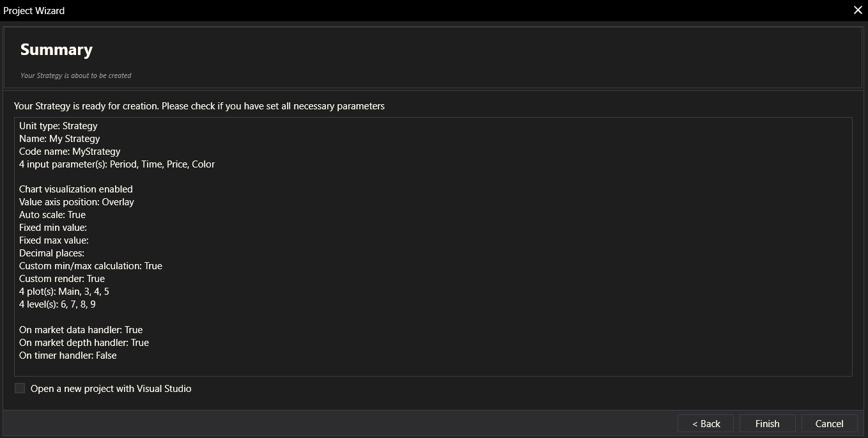Click the 'Custom render: True' line
Image resolution: width=868 pixels, height=438 pixels.
(x=62, y=279)
